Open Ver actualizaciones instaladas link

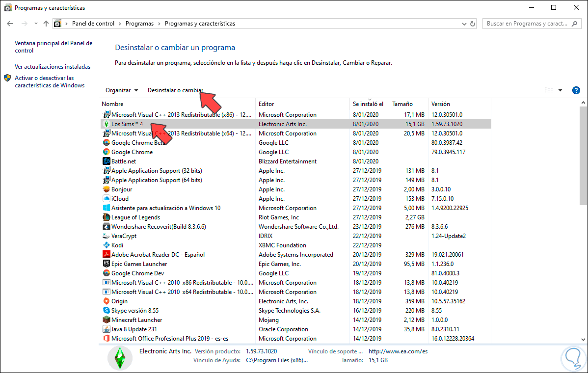pyautogui.click(x=53, y=67)
